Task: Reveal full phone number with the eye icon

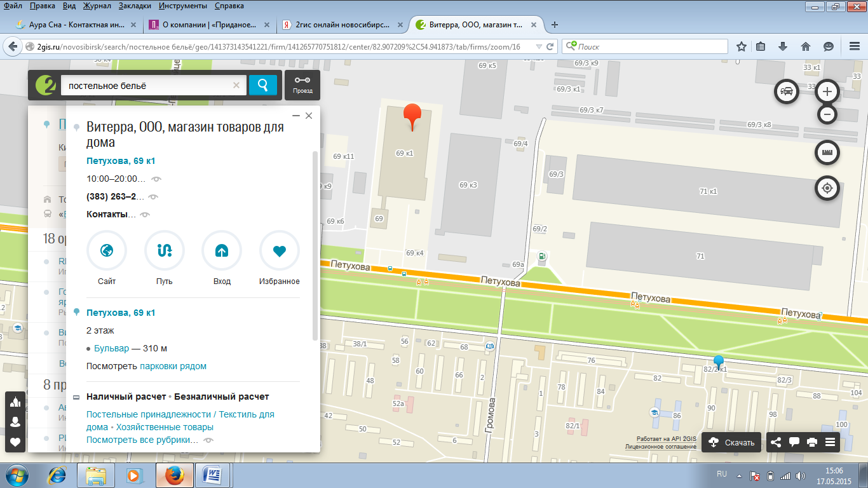Action: tap(153, 197)
